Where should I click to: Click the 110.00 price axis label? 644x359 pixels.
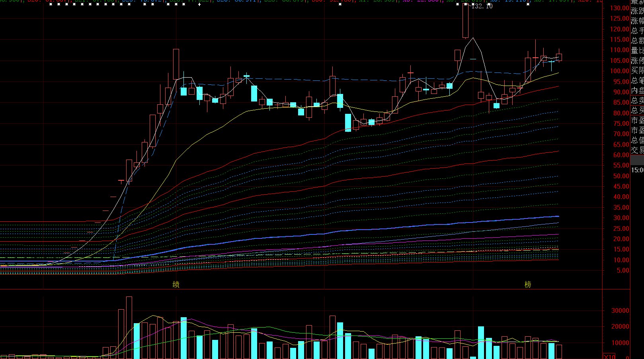(x=620, y=50)
